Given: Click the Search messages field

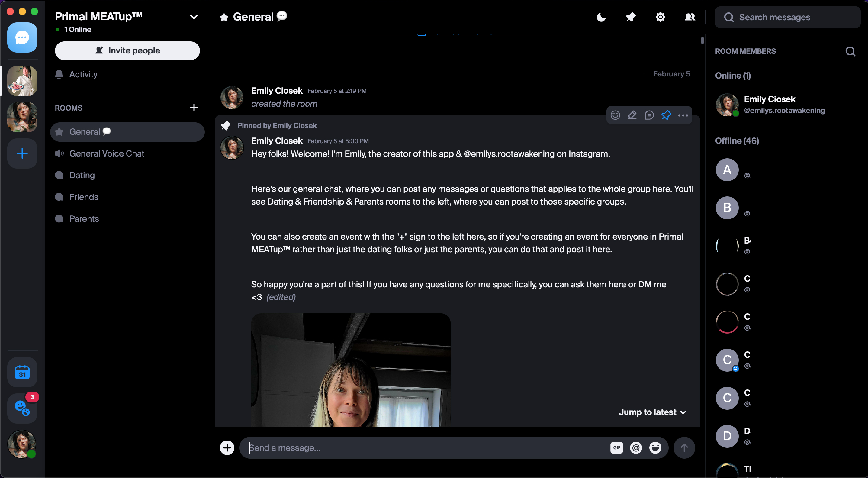Looking at the screenshot, I should tap(788, 17).
